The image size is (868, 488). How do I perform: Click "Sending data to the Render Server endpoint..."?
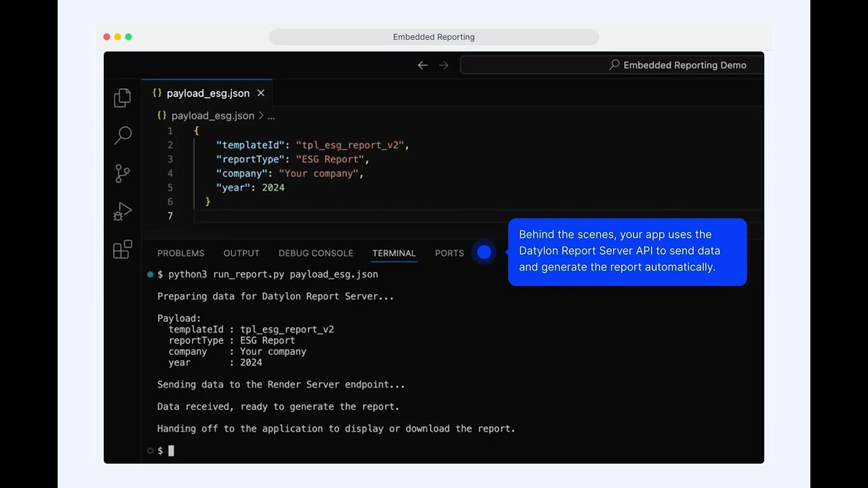click(281, 384)
